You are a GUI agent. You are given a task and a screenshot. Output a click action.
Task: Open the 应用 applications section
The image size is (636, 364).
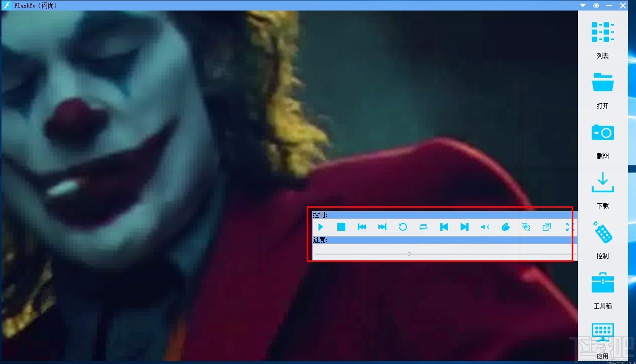pyautogui.click(x=602, y=341)
